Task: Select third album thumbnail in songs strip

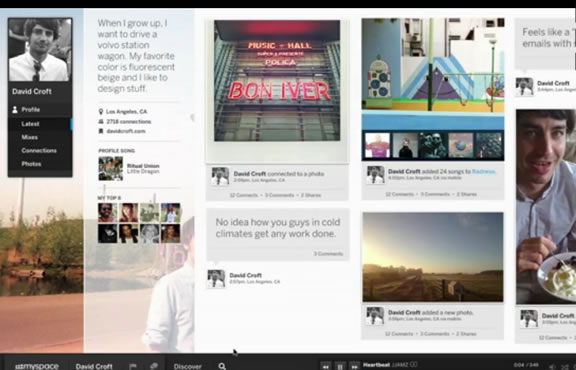Action: [433, 146]
